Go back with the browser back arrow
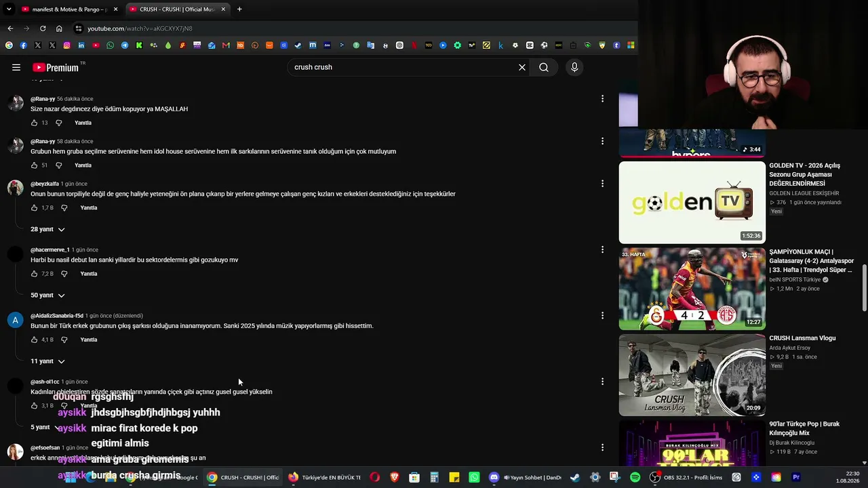Screen dimensions: 868x488 point(10,28)
